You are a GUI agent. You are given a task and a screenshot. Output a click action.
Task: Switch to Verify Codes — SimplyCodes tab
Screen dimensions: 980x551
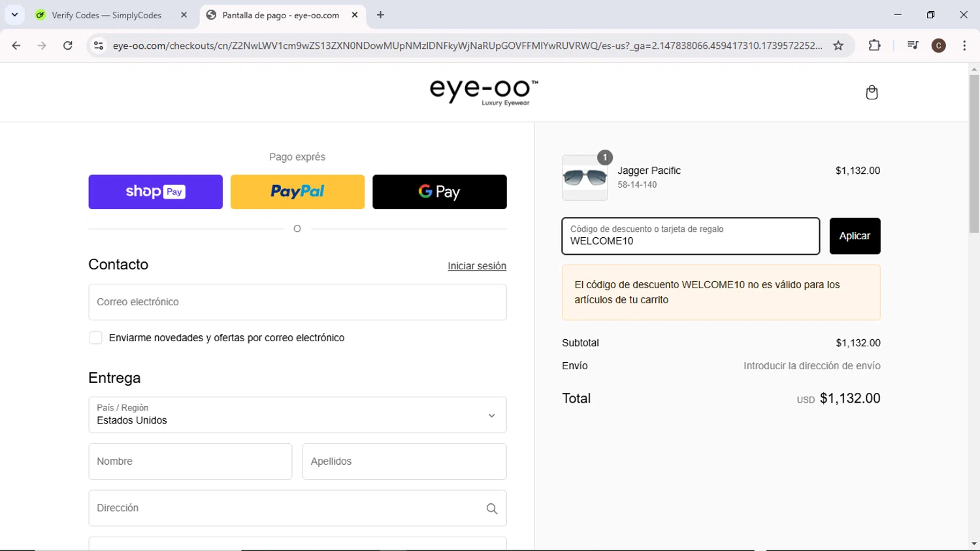[x=106, y=15]
